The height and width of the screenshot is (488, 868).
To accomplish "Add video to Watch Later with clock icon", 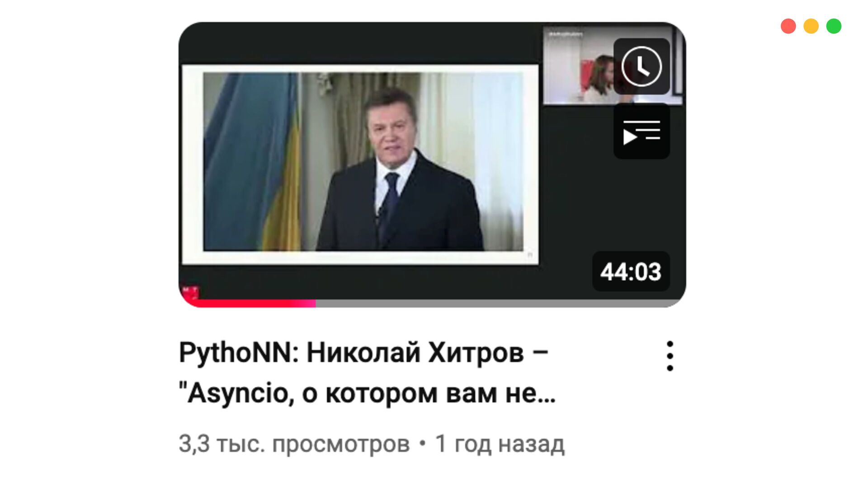I will (642, 66).
